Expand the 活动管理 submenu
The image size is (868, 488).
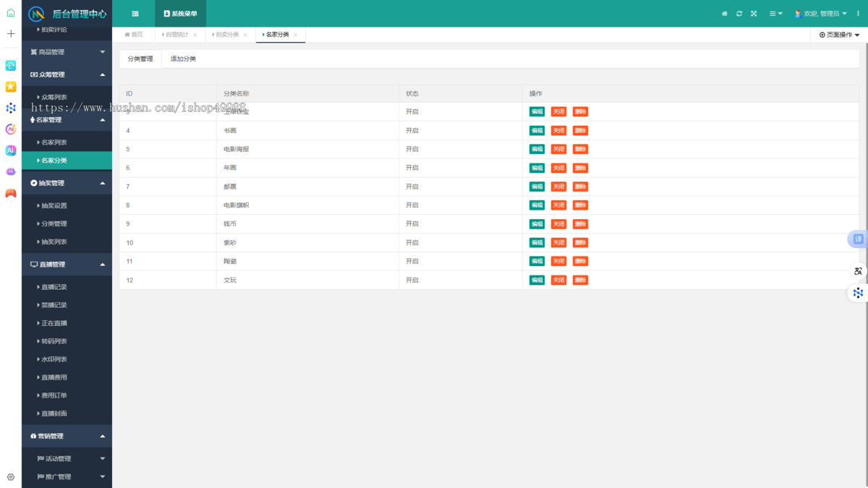(x=67, y=458)
